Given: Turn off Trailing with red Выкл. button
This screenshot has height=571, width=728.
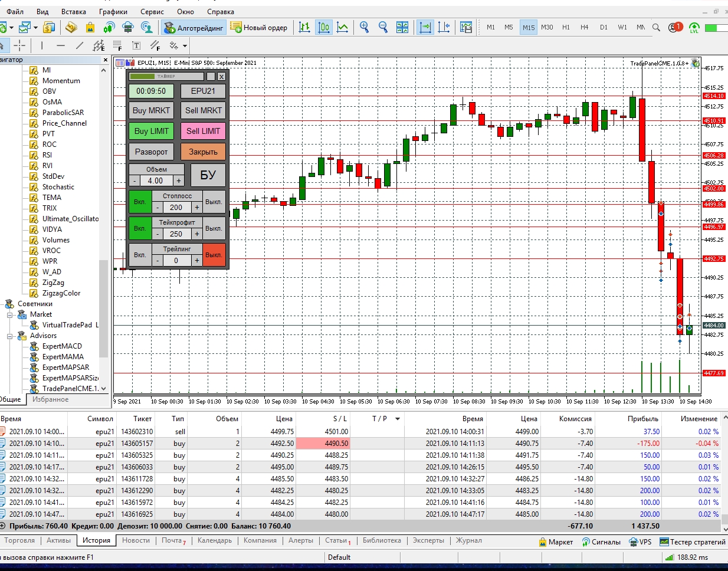Looking at the screenshot, I should (x=214, y=255).
